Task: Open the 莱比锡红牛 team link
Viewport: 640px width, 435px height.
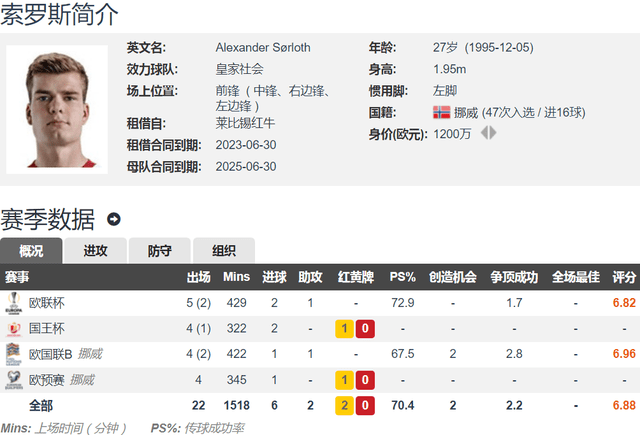Action: coord(245,123)
